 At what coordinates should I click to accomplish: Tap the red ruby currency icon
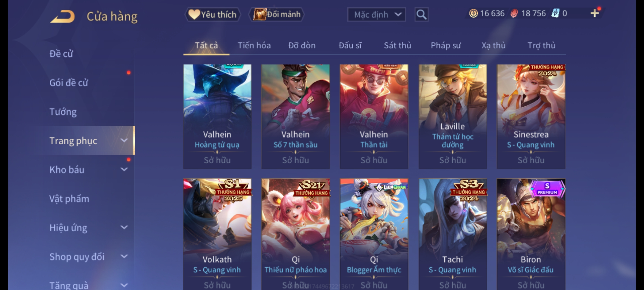[x=514, y=13]
